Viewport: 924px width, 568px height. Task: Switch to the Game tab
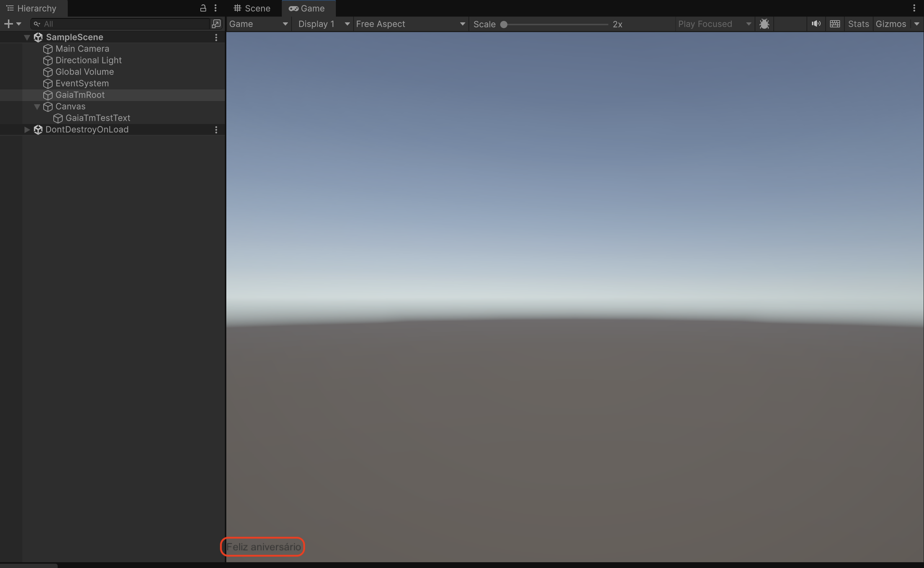pyautogui.click(x=308, y=8)
